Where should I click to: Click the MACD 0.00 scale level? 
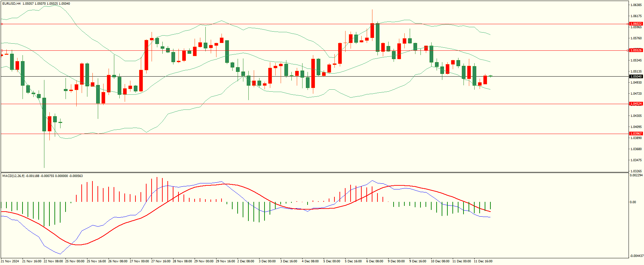click(x=633, y=202)
